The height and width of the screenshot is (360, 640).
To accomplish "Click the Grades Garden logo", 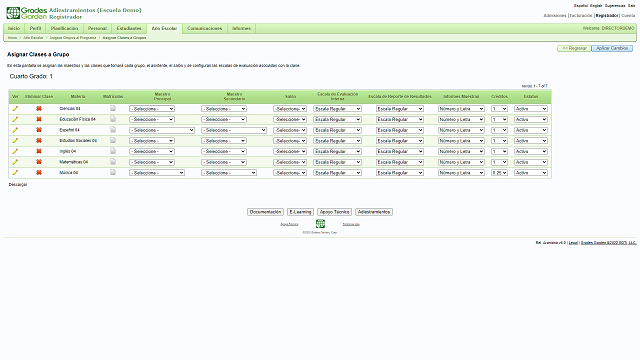I will click(27, 13).
